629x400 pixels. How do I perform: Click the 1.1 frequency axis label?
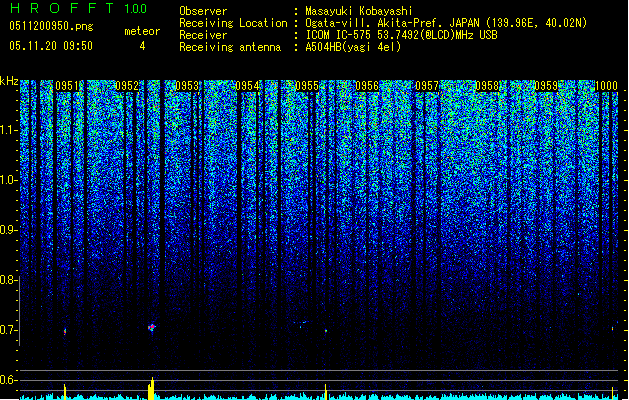point(8,131)
